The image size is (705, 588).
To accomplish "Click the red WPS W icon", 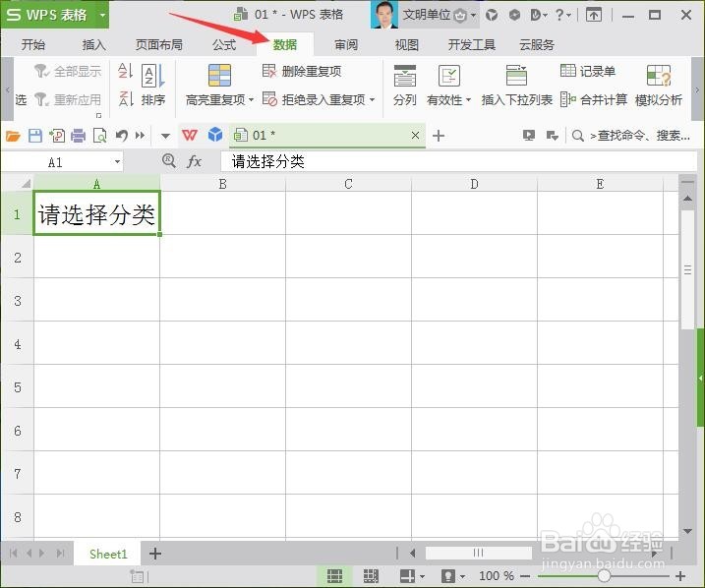I will coord(190,135).
